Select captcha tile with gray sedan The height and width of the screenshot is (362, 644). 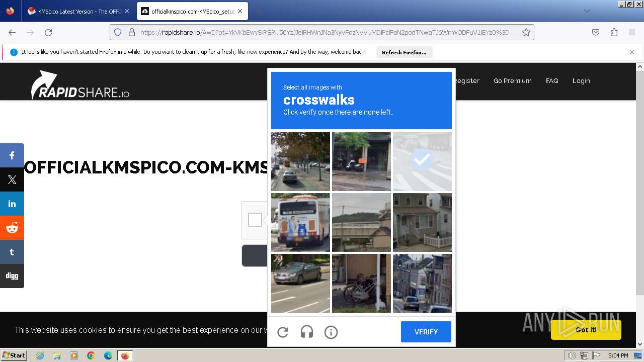click(x=300, y=283)
